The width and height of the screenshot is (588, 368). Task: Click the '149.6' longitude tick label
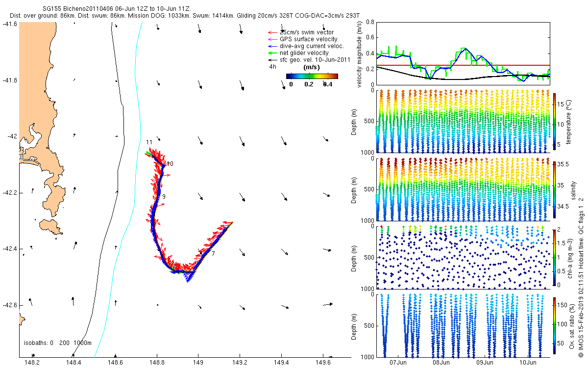pos(323,363)
